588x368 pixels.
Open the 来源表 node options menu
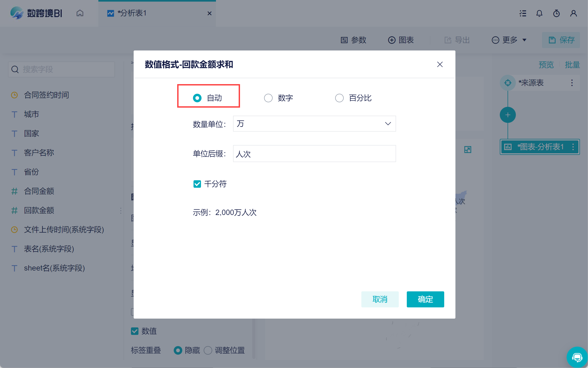[x=572, y=83]
